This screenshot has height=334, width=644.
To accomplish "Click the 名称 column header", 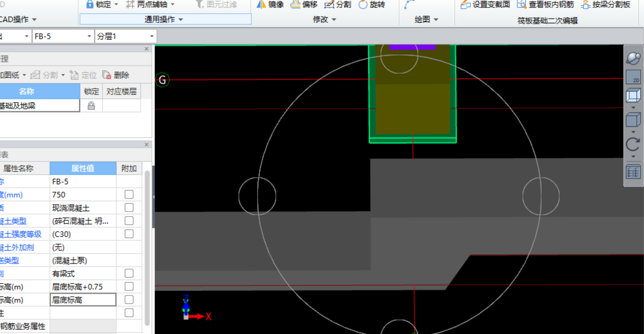I will tap(40, 91).
